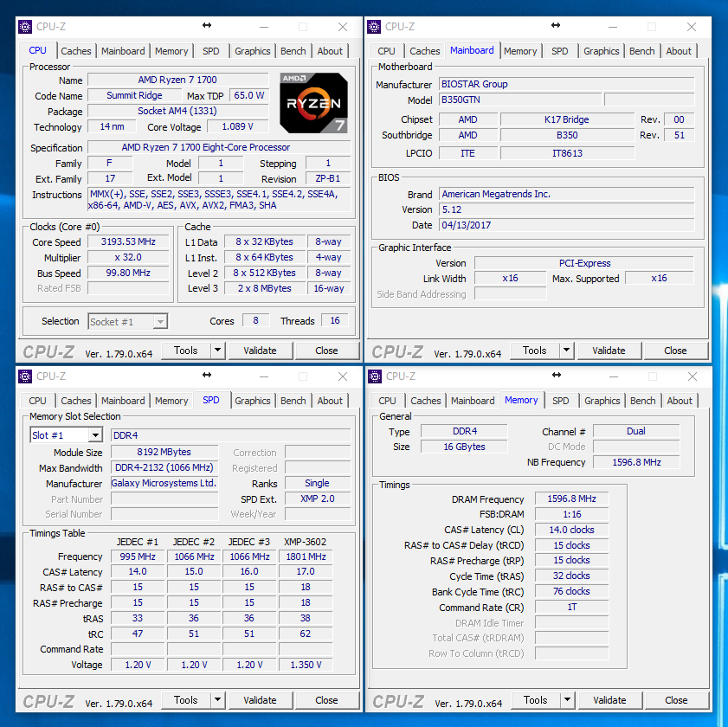Click the Tools button in the motherboard window
728x727 pixels.
click(535, 351)
